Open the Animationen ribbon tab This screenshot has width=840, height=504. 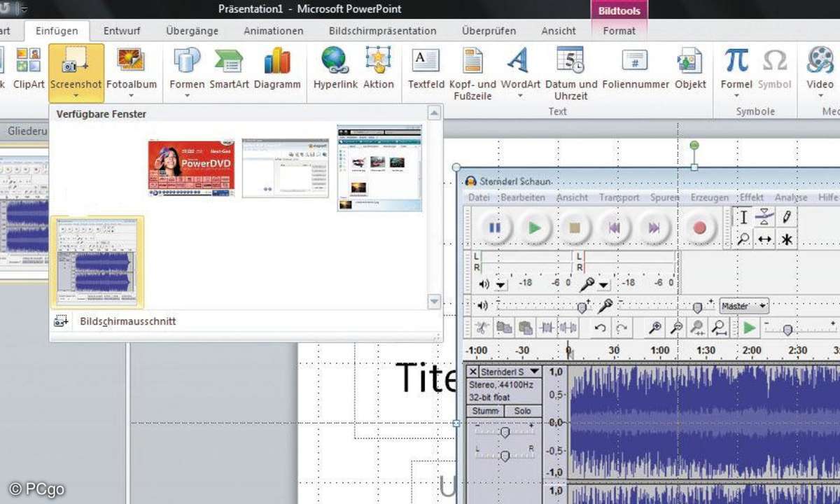[274, 31]
